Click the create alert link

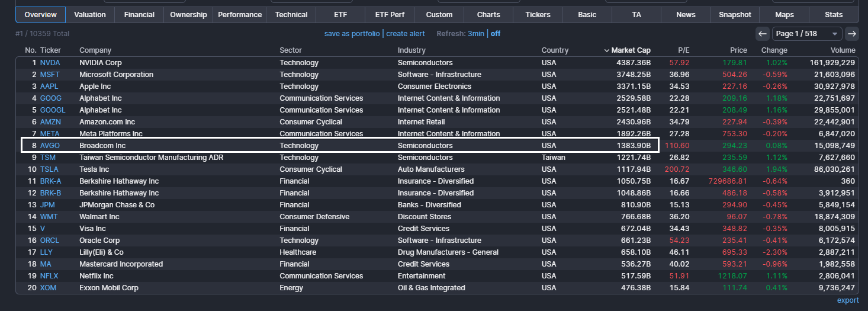(x=406, y=34)
